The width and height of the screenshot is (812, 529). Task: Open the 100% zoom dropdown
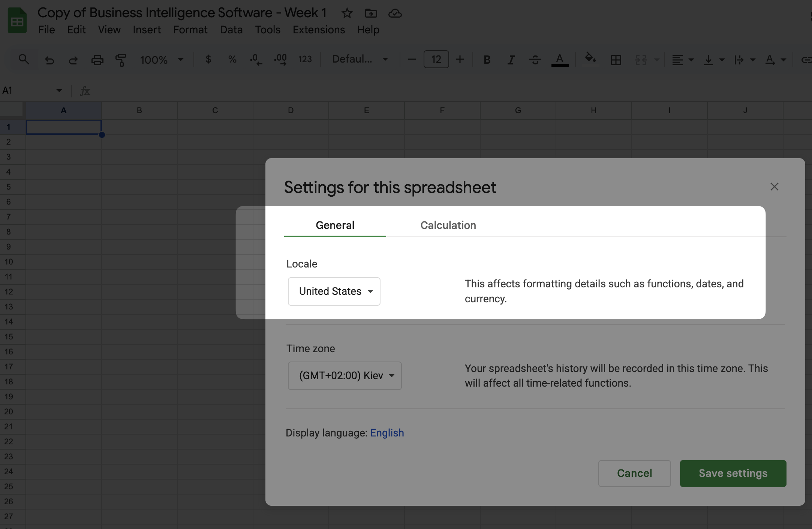click(161, 60)
